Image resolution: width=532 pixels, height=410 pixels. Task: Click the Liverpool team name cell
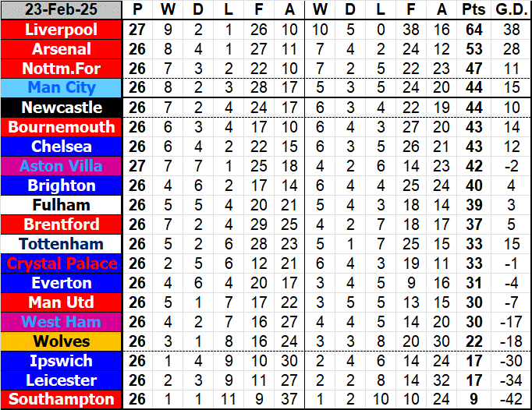pyautogui.click(x=62, y=30)
